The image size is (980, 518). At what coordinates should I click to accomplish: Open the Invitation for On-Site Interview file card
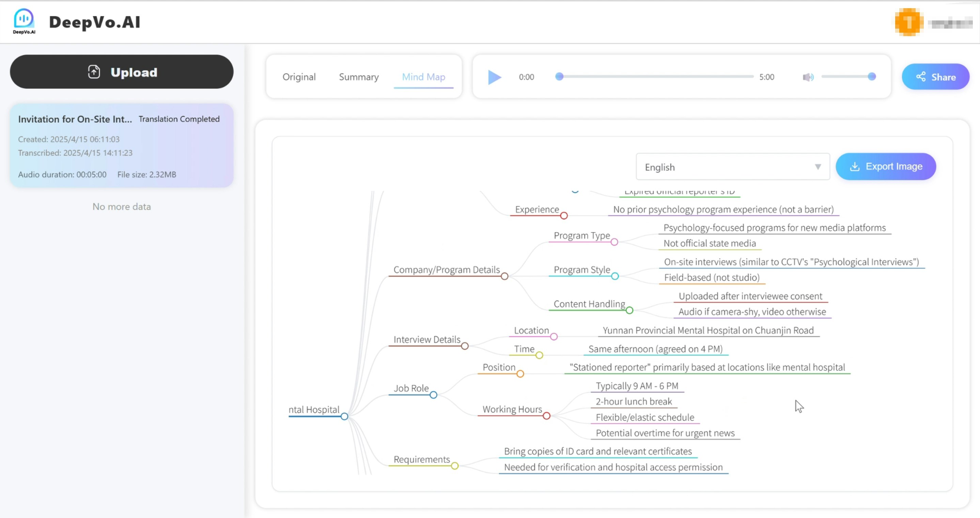(x=122, y=146)
